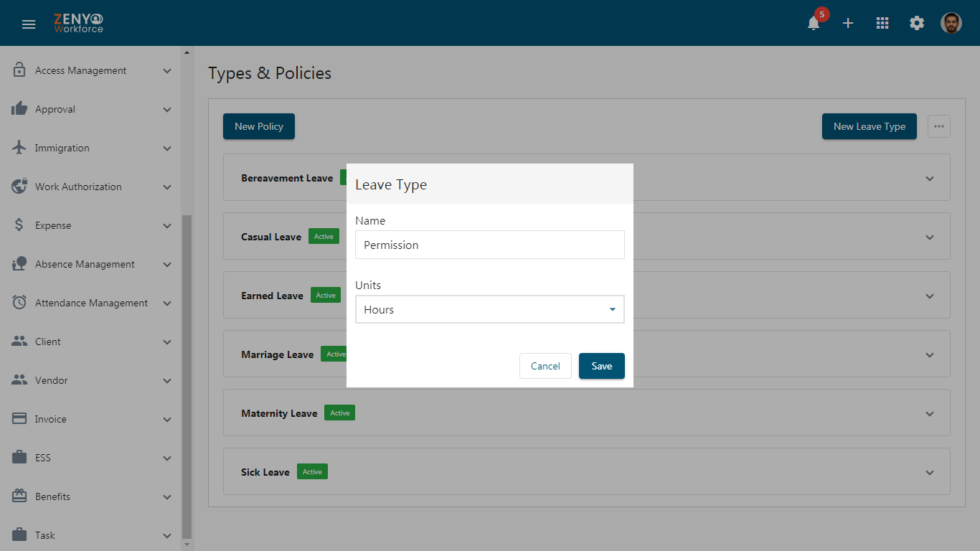The height and width of the screenshot is (551, 980).
Task: Open the user profile avatar
Action: click(951, 23)
